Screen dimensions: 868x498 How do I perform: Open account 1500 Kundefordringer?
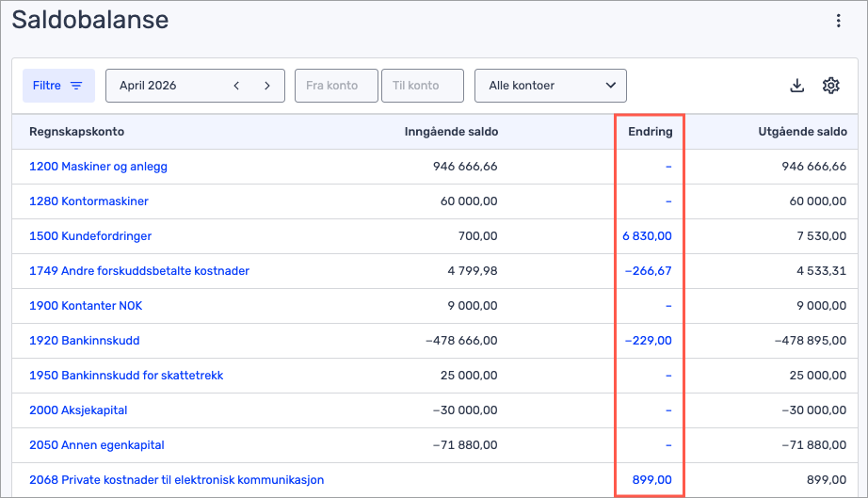(90, 236)
